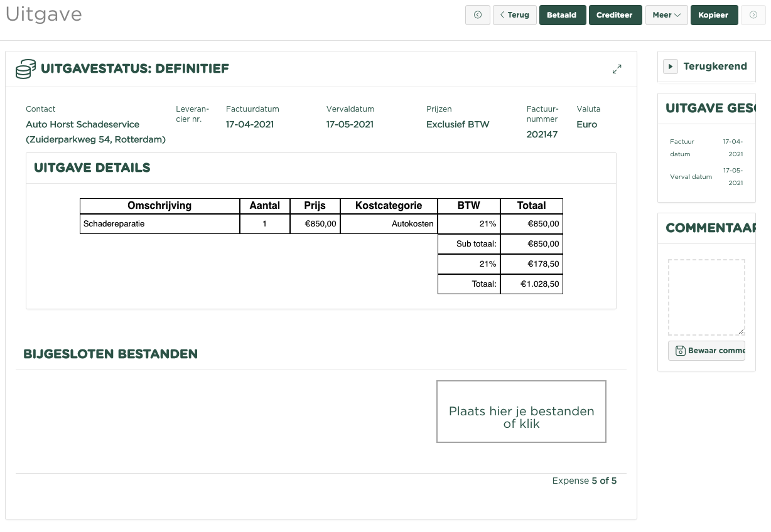Expand the expense panel to fullscreen
Screen dimensions: 771x532
[x=617, y=69]
